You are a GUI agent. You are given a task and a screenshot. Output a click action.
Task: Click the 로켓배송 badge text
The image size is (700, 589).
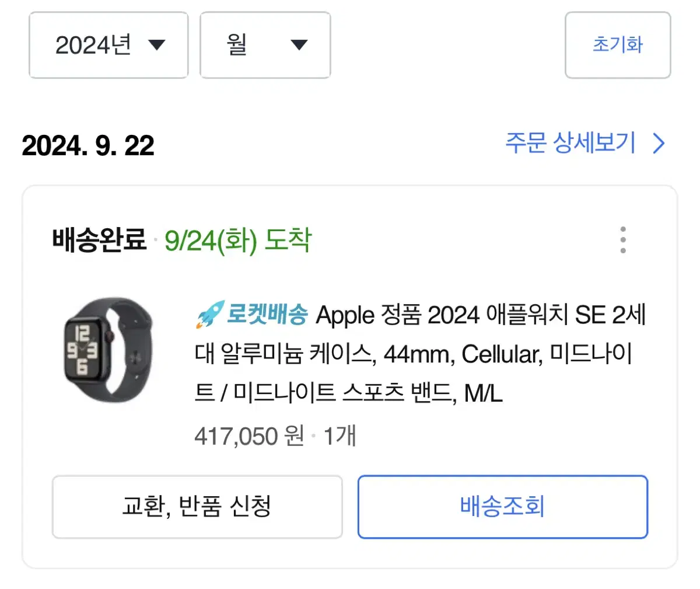click(267, 314)
